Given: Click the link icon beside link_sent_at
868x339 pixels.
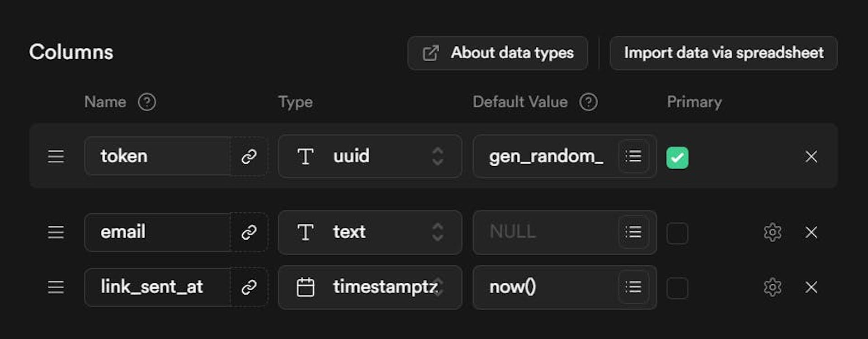Looking at the screenshot, I should click(249, 287).
